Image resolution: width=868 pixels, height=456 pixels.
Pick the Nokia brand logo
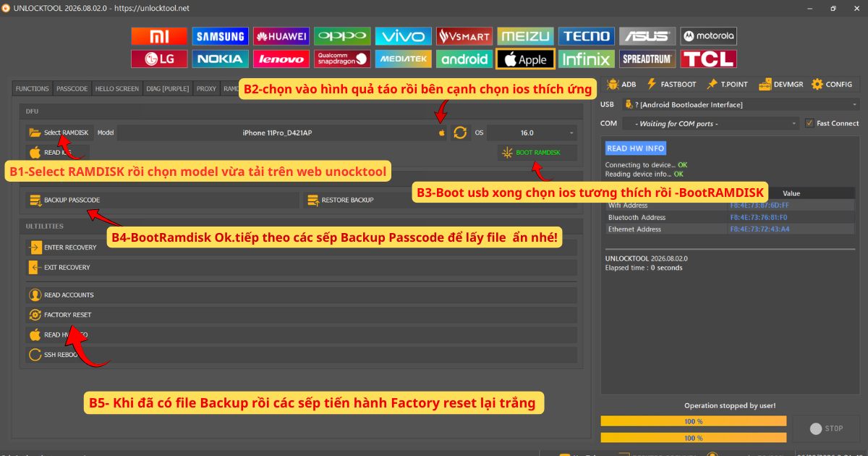pyautogui.click(x=220, y=59)
